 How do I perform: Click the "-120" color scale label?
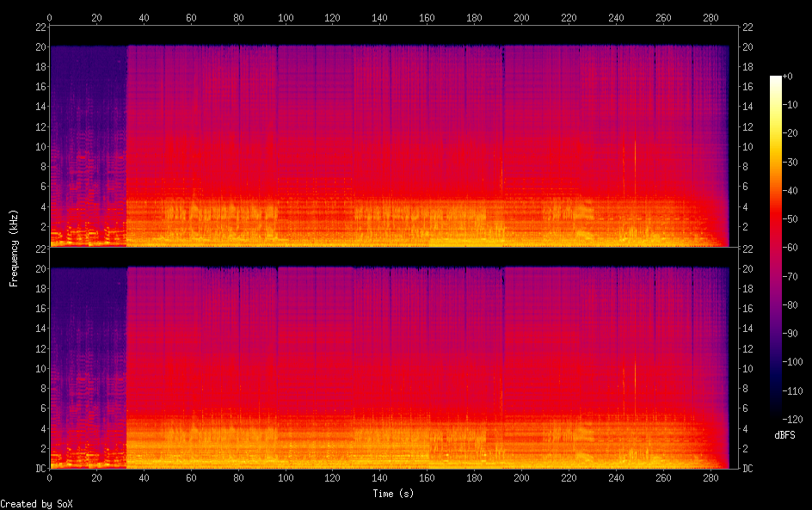pyautogui.click(x=792, y=420)
